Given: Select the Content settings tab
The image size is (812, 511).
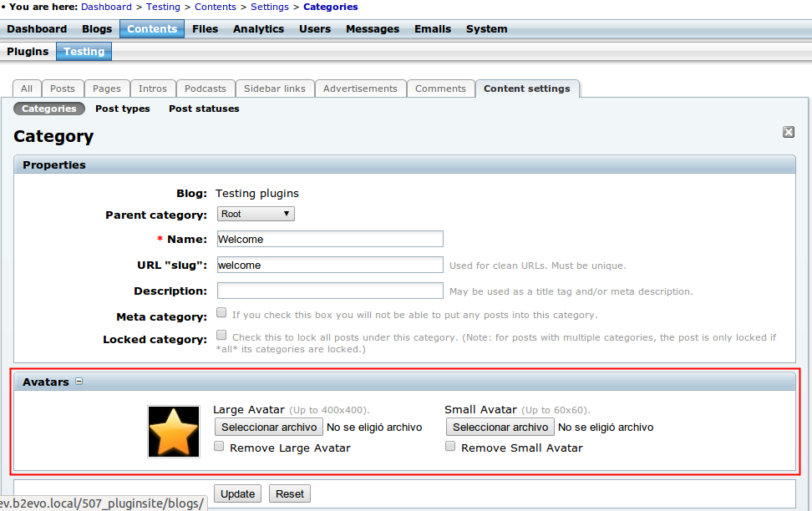Looking at the screenshot, I should pos(527,89).
